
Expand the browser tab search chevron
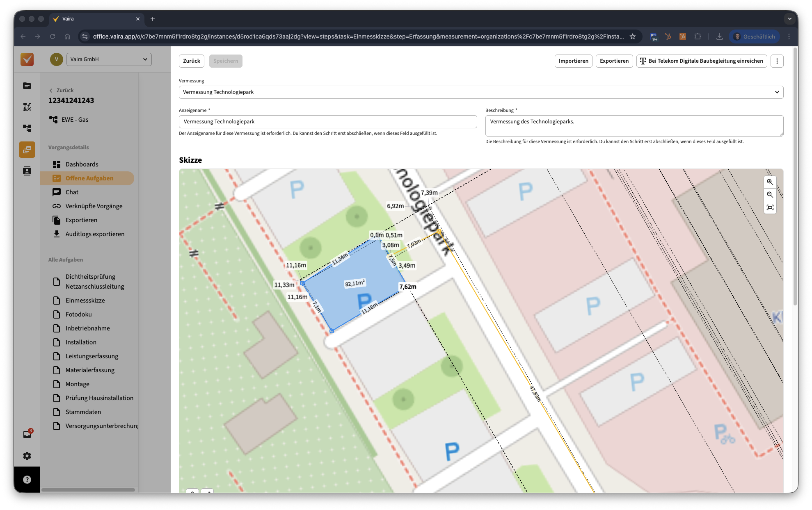[x=789, y=19]
